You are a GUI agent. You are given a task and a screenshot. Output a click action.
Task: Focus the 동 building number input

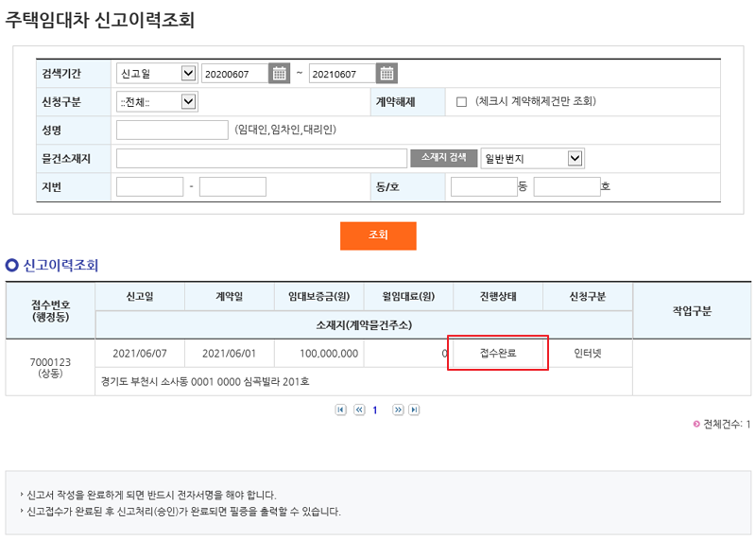coord(484,186)
